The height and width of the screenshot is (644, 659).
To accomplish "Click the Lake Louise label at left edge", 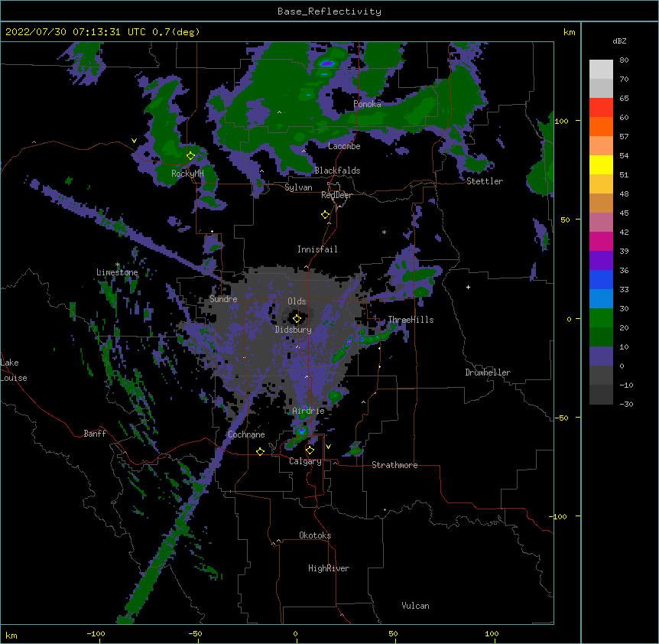I will coord(14,370).
